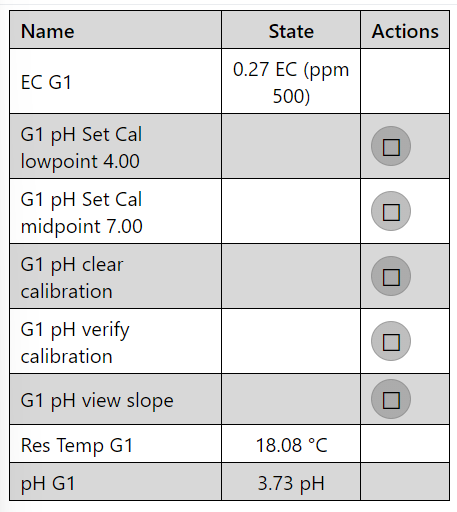Select the 18.08 °C temperature reading
Viewport: 457px width, 512px height.
(x=291, y=445)
